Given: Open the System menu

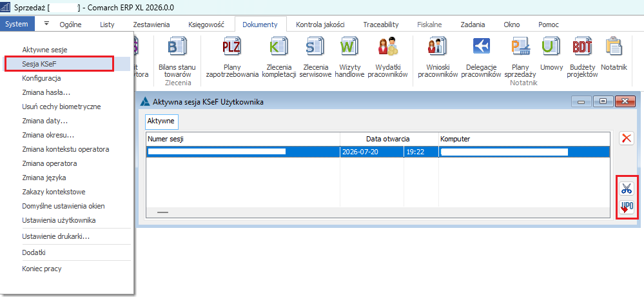Looking at the screenshot, I should point(17,24).
